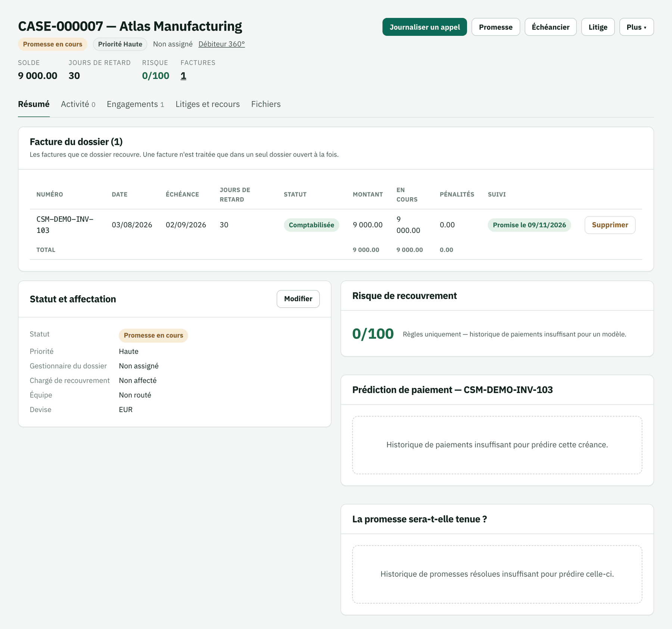Switch to the Activité tab
The height and width of the screenshot is (629, 672).
point(78,104)
